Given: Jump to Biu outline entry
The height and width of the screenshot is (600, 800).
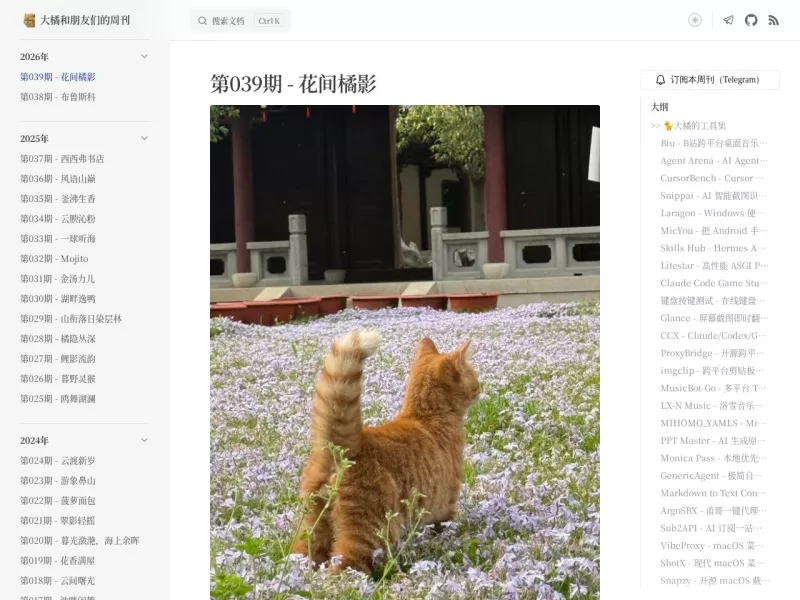Looking at the screenshot, I should (x=714, y=143).
